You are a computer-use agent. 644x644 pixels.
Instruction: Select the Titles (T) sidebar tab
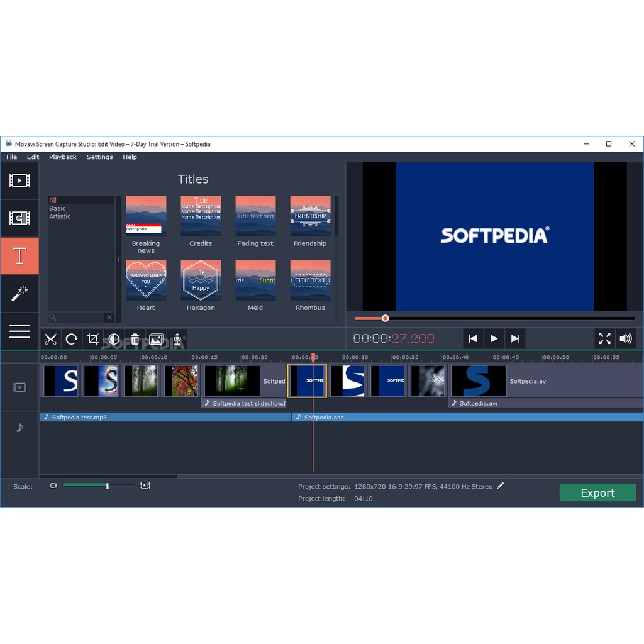click(x=19, y=255)
